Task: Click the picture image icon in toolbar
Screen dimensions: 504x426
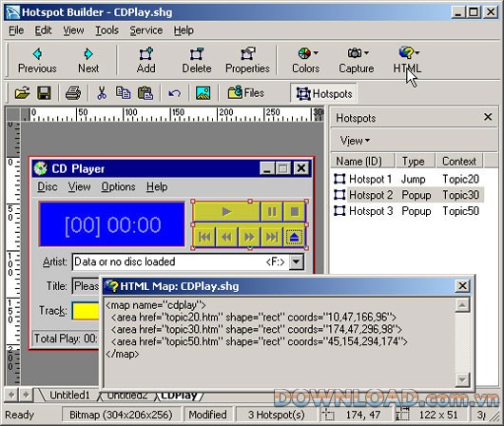Action: [204, 93]
